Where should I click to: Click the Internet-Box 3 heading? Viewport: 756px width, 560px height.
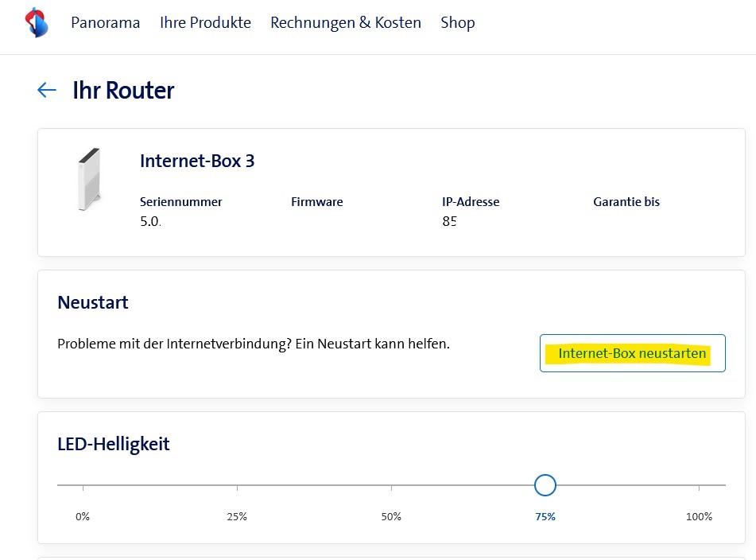196,161
